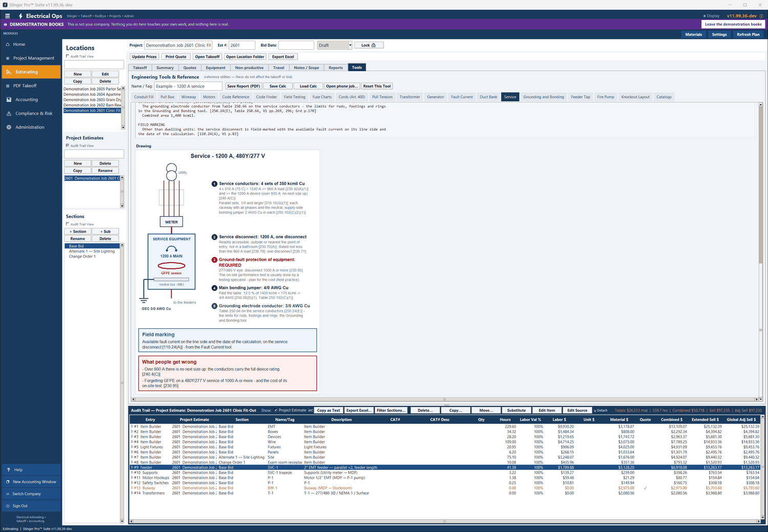The image size is (768, 532).
Task: Select Alternate 1 — Site Lighting section
Action: pyautogui.click(x=92, y=251)
